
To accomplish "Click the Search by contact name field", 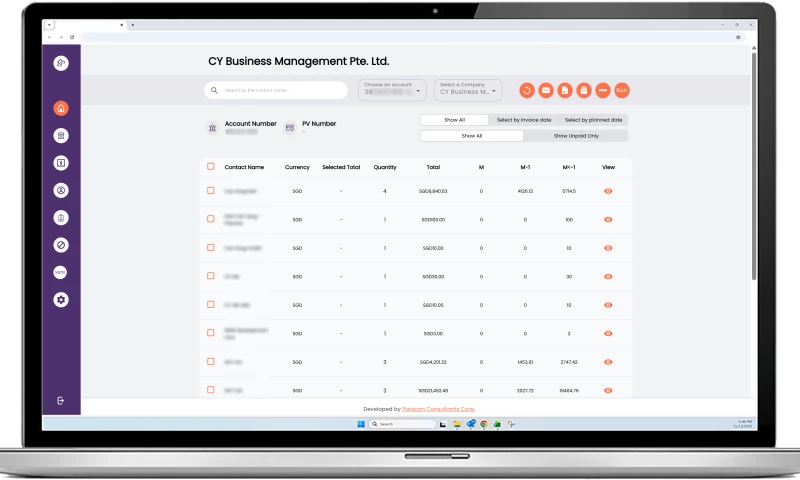I will [276, 90].
